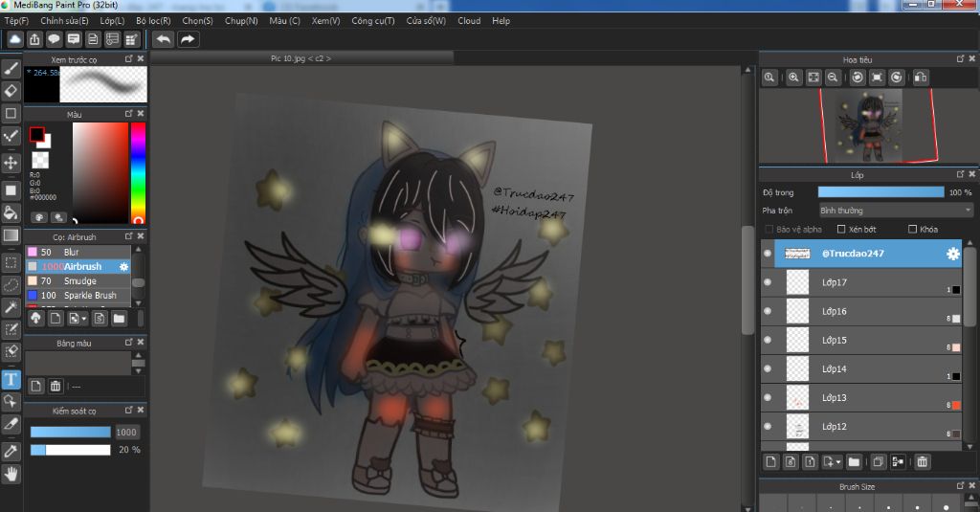Zoom in on the navigator

click(793, 78)
